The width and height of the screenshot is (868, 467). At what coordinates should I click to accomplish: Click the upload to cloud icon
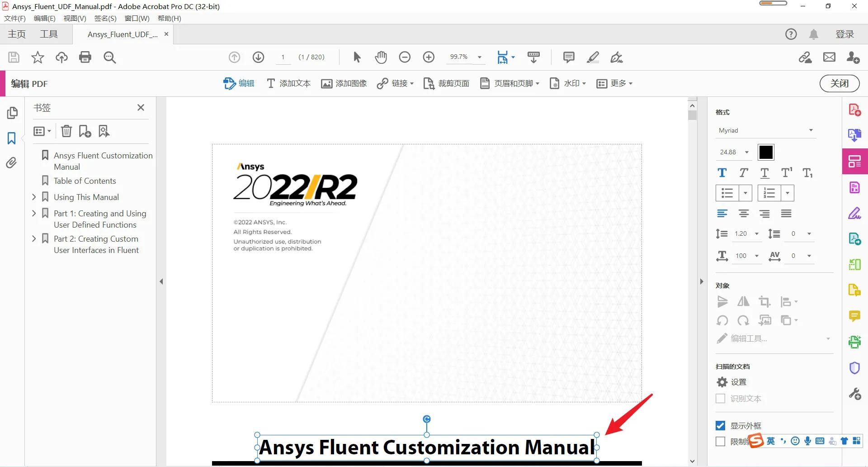[x=61, y=57]
